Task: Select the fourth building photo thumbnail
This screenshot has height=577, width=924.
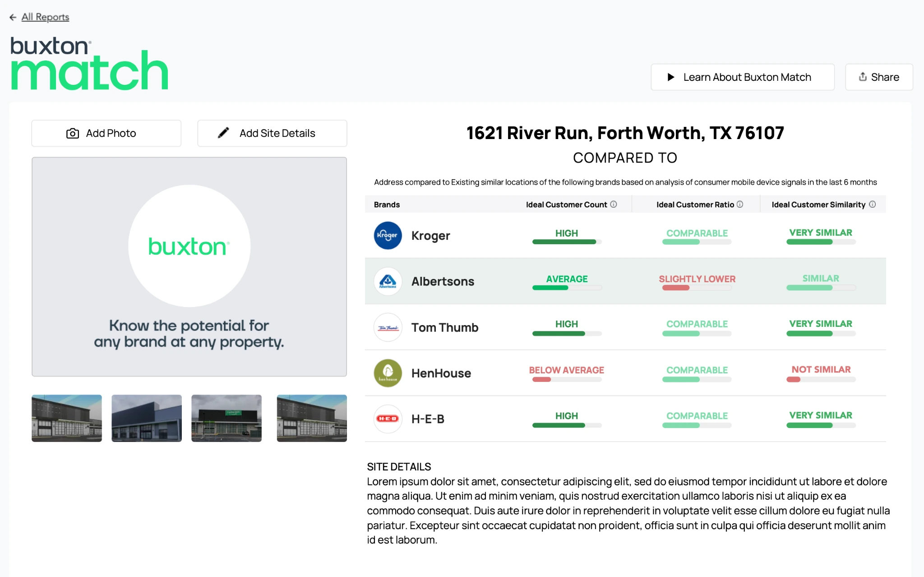Action: [x=312, y=418]
